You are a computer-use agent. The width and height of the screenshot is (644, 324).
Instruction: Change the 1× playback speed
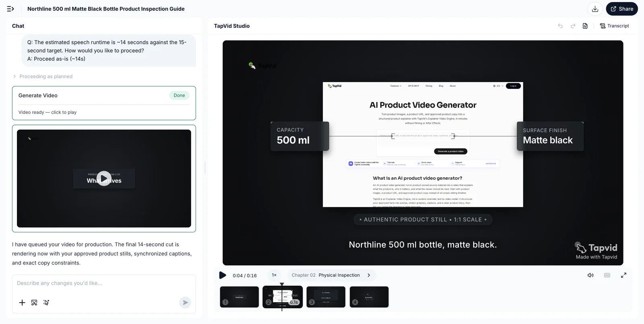274,275
